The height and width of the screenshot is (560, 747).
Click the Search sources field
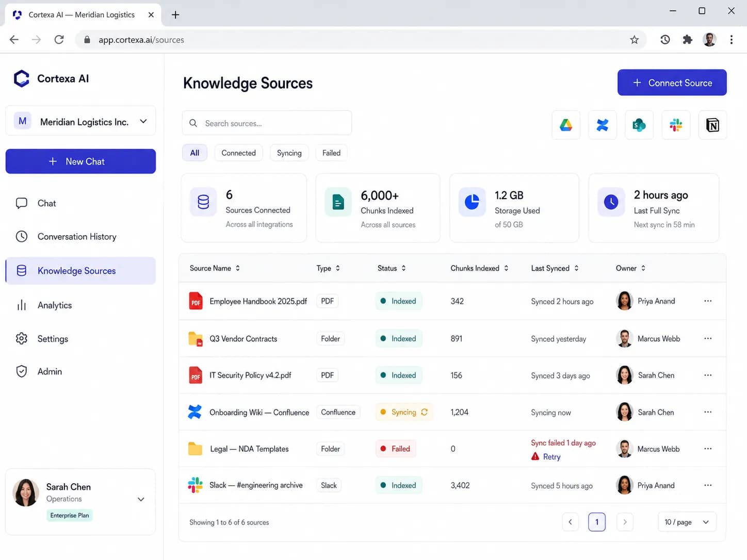pyautogui.click(x=267, y=123)
